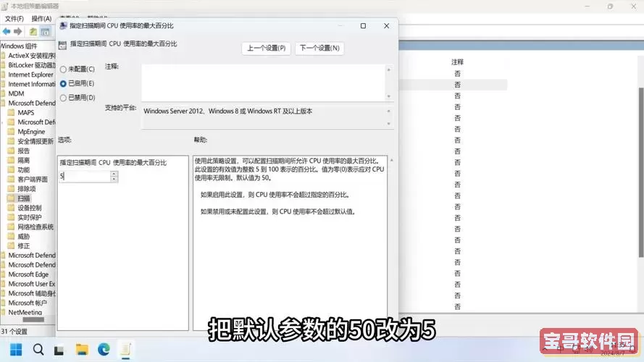Click the 31 个设置 status bar text
644x362 pixels.
coord(14,331)
